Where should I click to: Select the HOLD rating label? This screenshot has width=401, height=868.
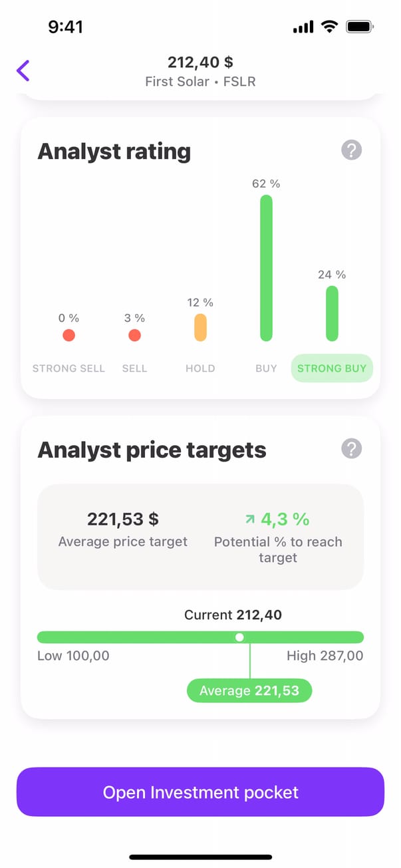tap(200, 368)
